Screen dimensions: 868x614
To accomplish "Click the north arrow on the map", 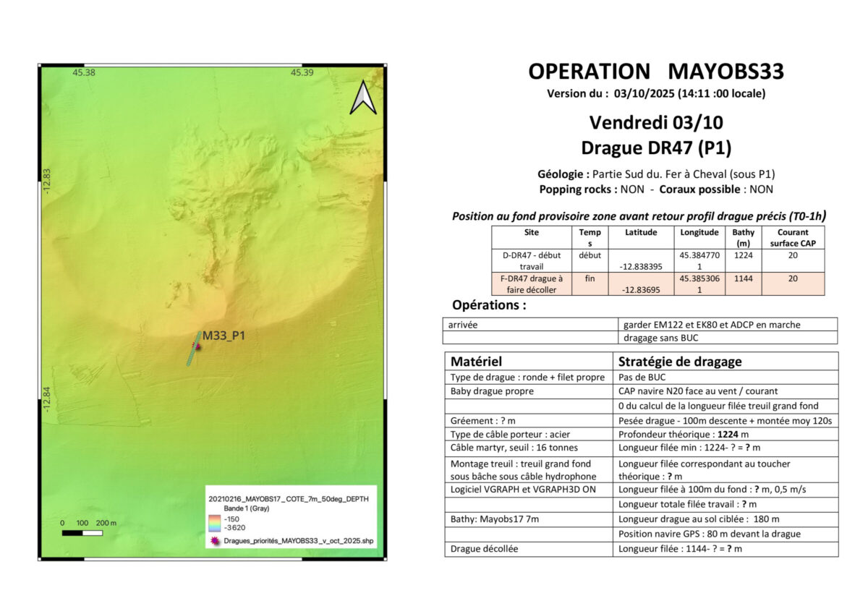I will coord(362,98).
